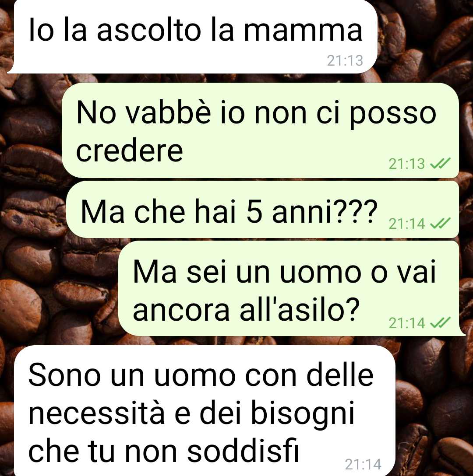Tap the 21:14 timestamp beside 'Ma che hai 5 anni???'
This screenshot has height=476, width=473.
pyautogui.click(x=407, y=224)
